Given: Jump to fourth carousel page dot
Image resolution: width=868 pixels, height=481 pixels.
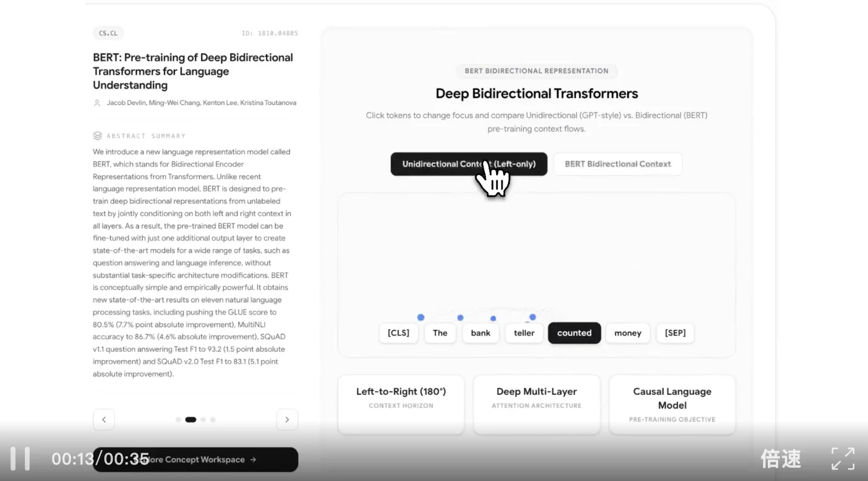Looking at the screenshot, I should pyautogui.click(x=213, y=420).
